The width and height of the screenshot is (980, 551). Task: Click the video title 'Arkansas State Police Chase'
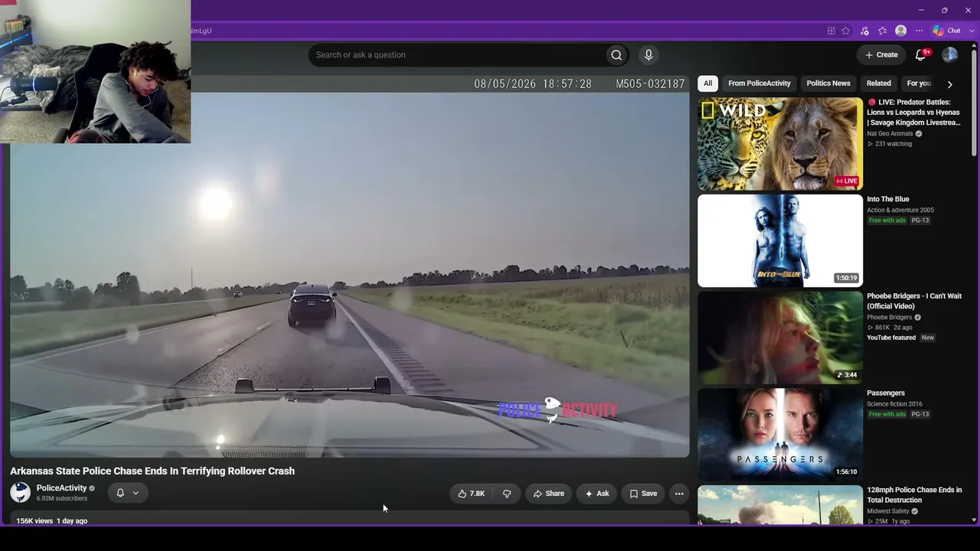pyautogui.click(x=152, y=471)
